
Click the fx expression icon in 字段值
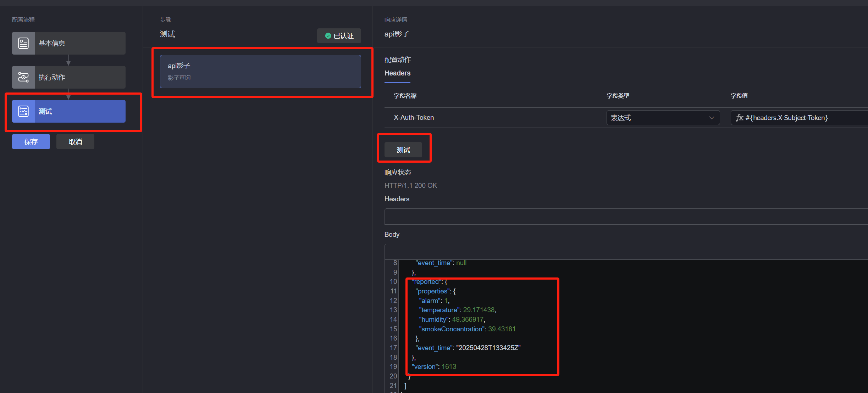tap(739, 118)
